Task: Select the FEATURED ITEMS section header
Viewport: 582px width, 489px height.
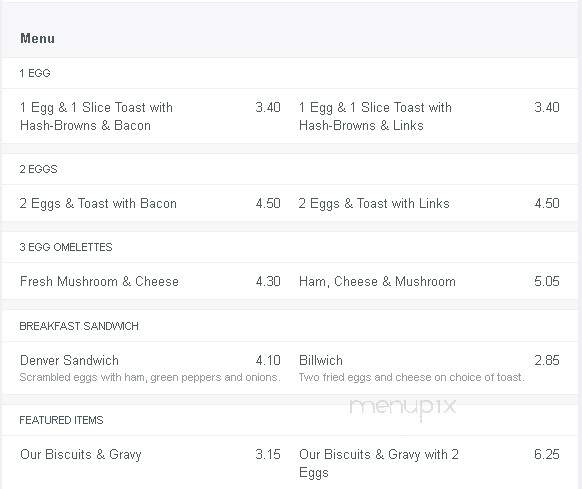Action: [61, 420]
